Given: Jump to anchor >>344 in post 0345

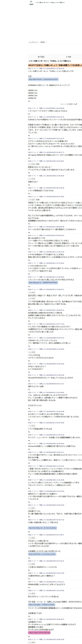Looking at the screenshot, I should click(32, 298).
